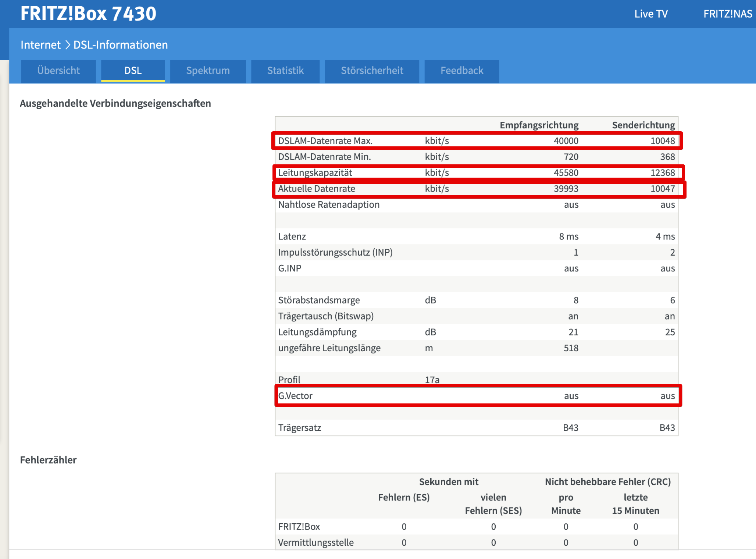Click the value 40000
Screen dimensions: 756x559
point(566,141)
